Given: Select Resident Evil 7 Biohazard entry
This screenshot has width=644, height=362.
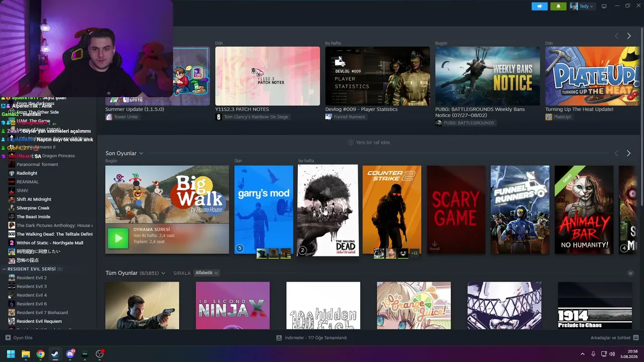Looking at the screenshot, I should coord(42,313).
